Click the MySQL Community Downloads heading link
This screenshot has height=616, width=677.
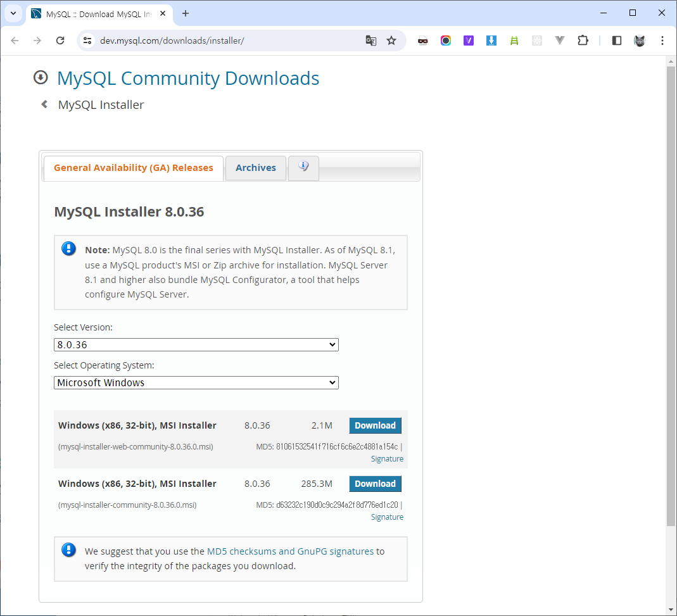pyautogui.click(x=188, y=78)
